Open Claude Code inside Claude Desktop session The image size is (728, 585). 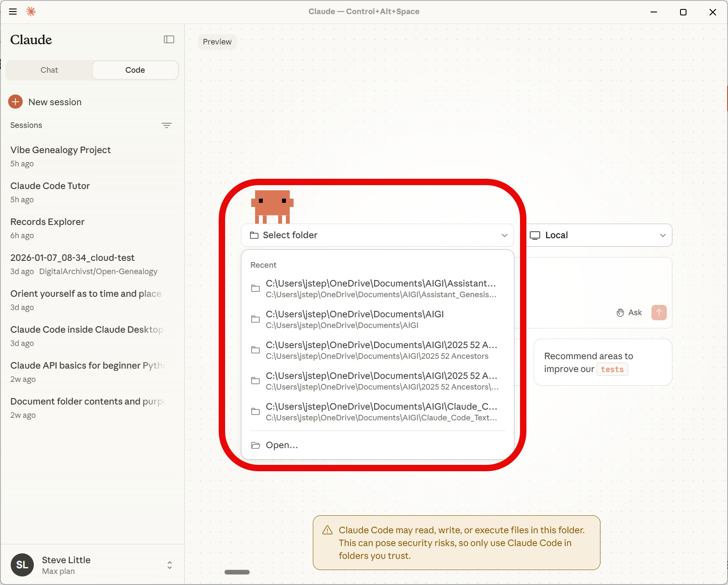tap(92, 336)
